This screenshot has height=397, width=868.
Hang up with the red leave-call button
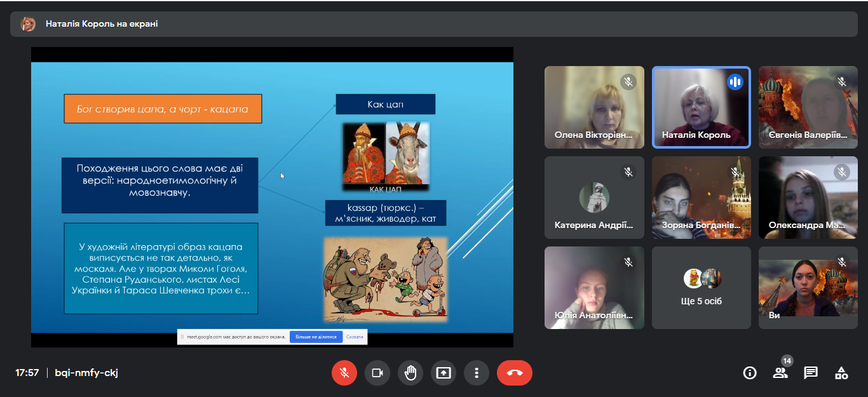(515, 373)
